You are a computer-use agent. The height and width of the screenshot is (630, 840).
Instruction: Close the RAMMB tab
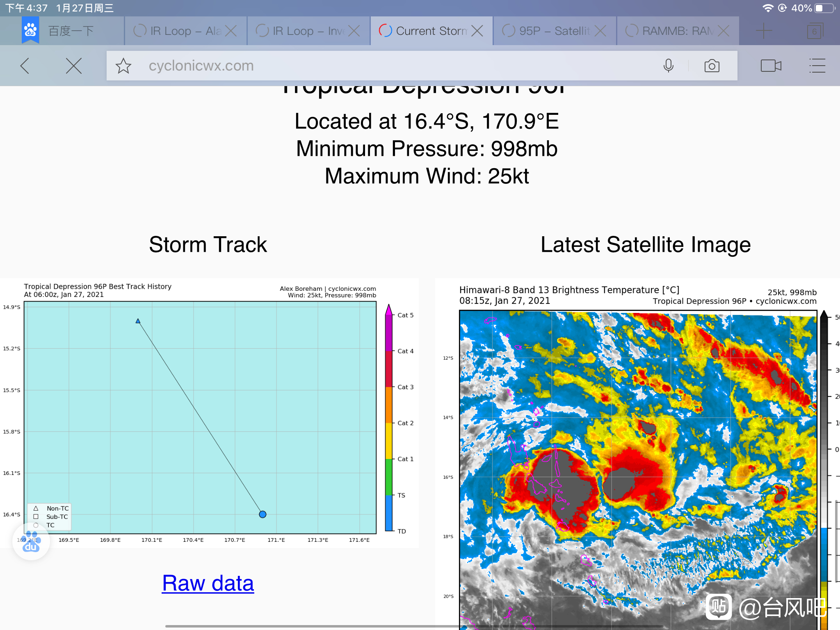[723, 31]
